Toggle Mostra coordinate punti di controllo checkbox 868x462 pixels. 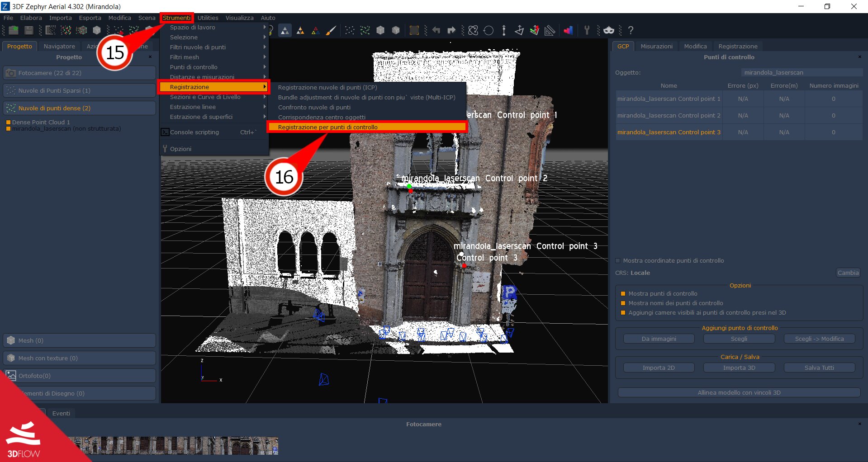click(618, 261)
